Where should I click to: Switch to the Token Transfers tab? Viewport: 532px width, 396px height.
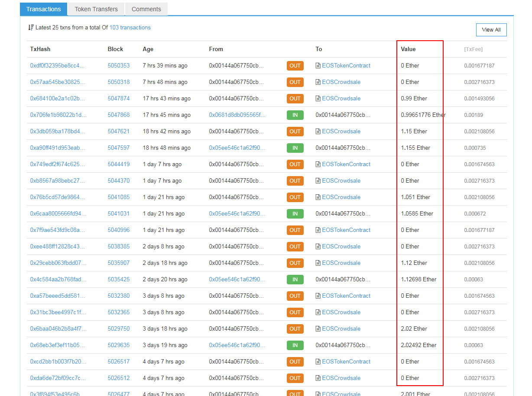click(x=96, y=9)
